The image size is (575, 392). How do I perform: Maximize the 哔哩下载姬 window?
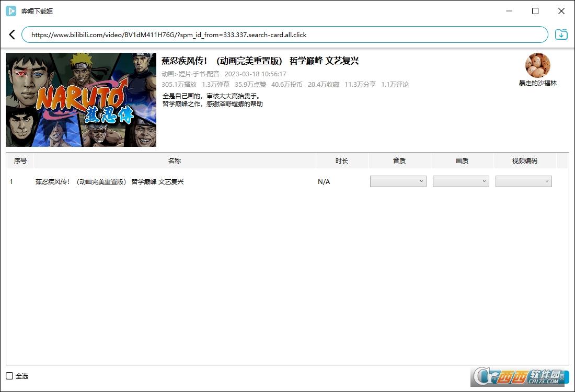535,11
